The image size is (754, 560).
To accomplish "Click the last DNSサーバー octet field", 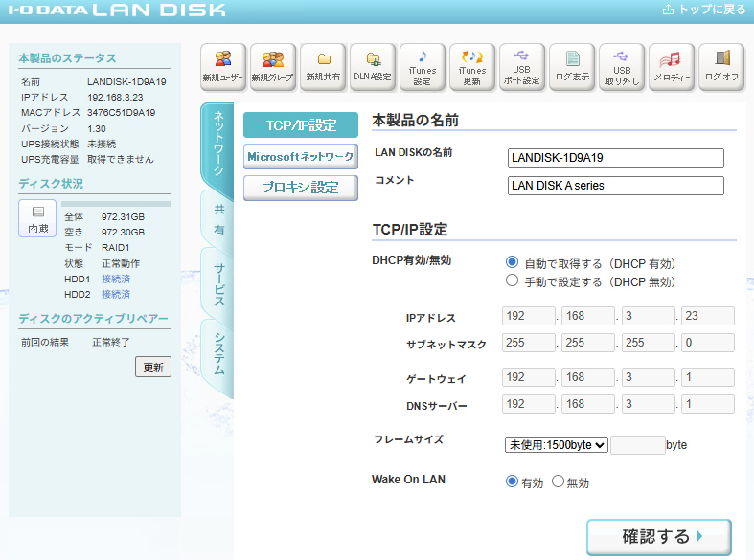I will (708, 404).
